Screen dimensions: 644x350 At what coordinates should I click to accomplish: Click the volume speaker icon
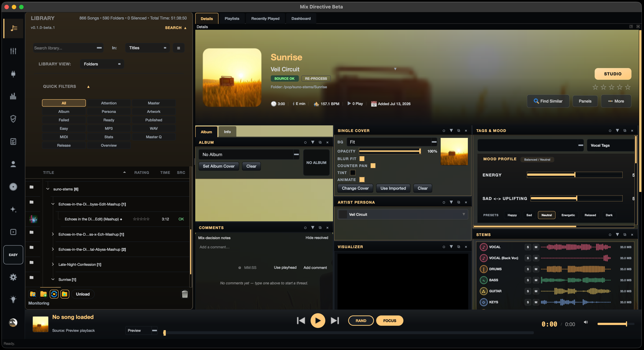point(586,322)
